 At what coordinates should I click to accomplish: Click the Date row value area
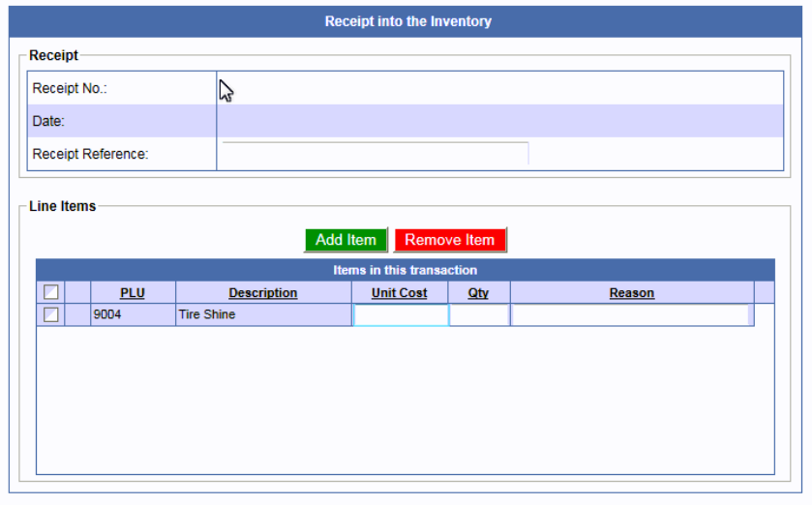point(498,121)
